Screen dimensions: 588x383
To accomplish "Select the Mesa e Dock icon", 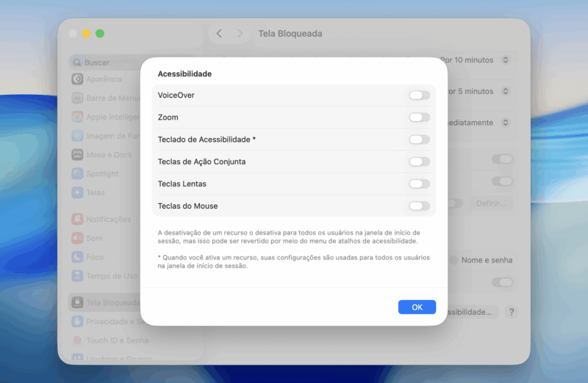I will coord(77,154).
